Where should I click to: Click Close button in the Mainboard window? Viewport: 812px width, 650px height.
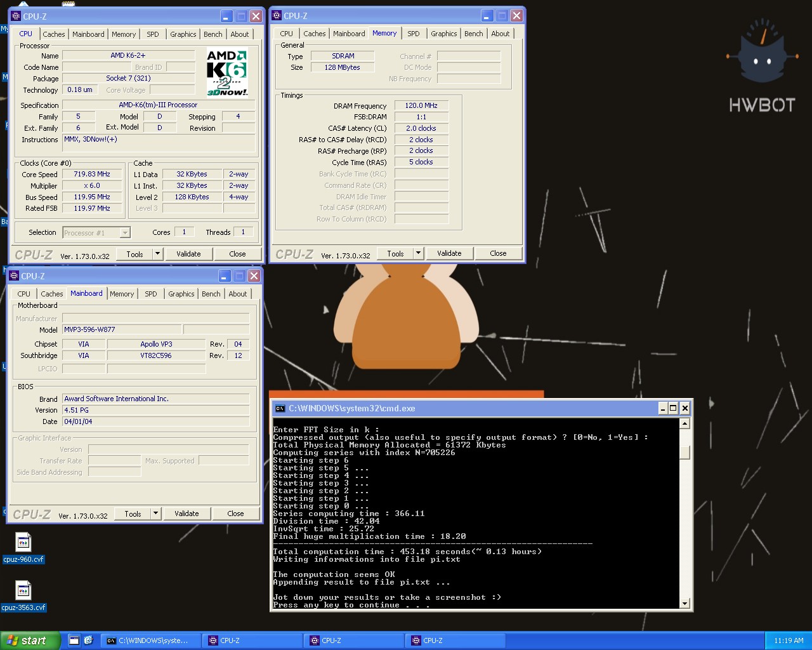tap(235, 514)
